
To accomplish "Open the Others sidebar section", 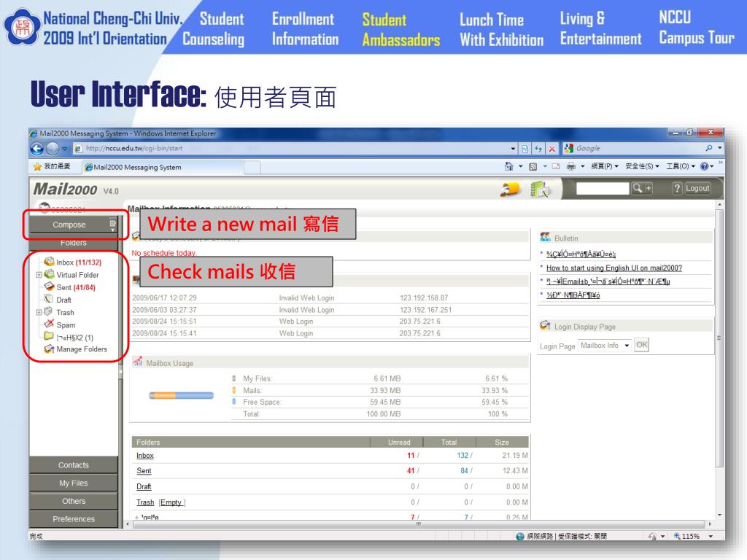I will (74, 501).
